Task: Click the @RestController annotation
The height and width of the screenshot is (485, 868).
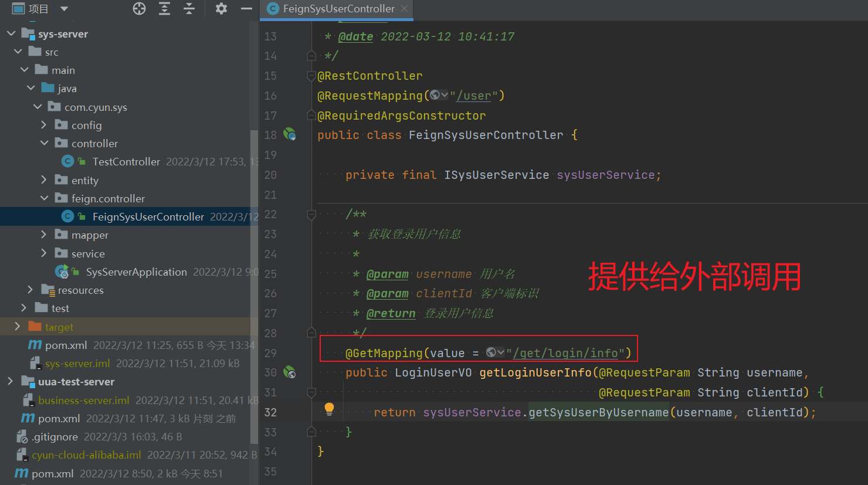Action: [370, 76]
